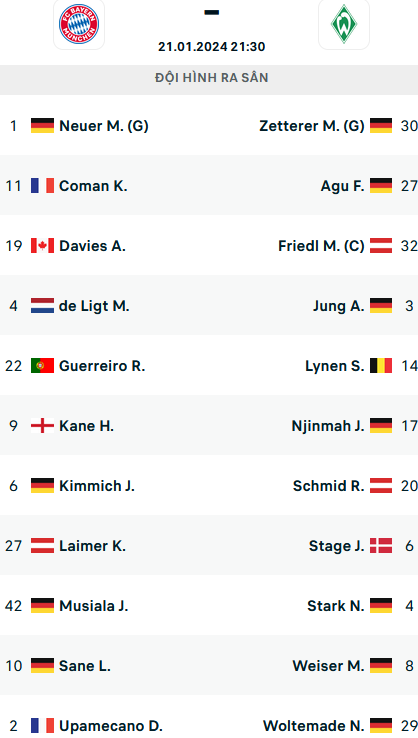Click the match date 21.01.2024 21:30
The image size is (418, 738).
pos(211,47)
